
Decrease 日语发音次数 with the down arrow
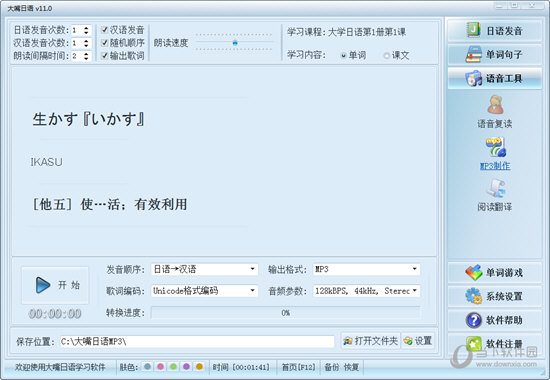(86, 33)
